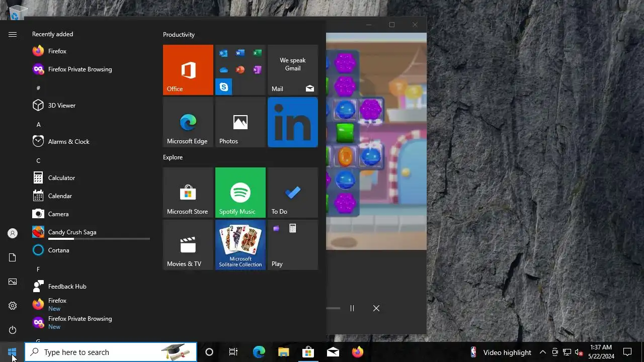Open Cortana from app list
644x362 pixels.
pos(91,250)
